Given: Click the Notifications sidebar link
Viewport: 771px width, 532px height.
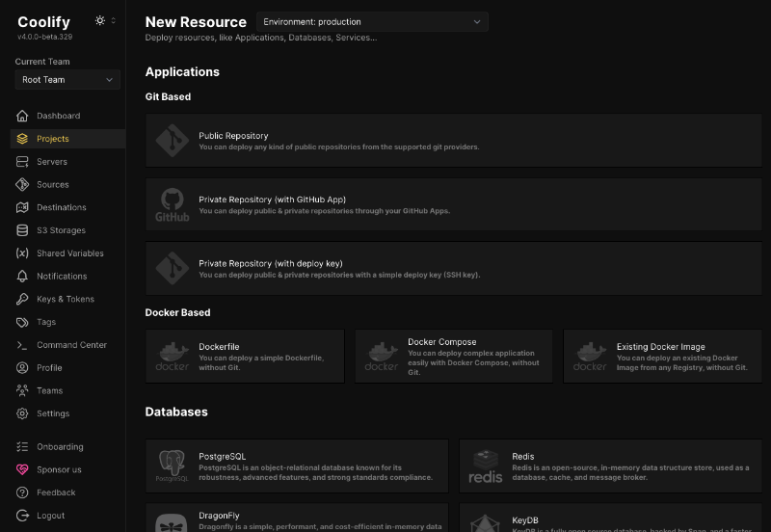Looking at the screenshot, I should tap(67, 277).
